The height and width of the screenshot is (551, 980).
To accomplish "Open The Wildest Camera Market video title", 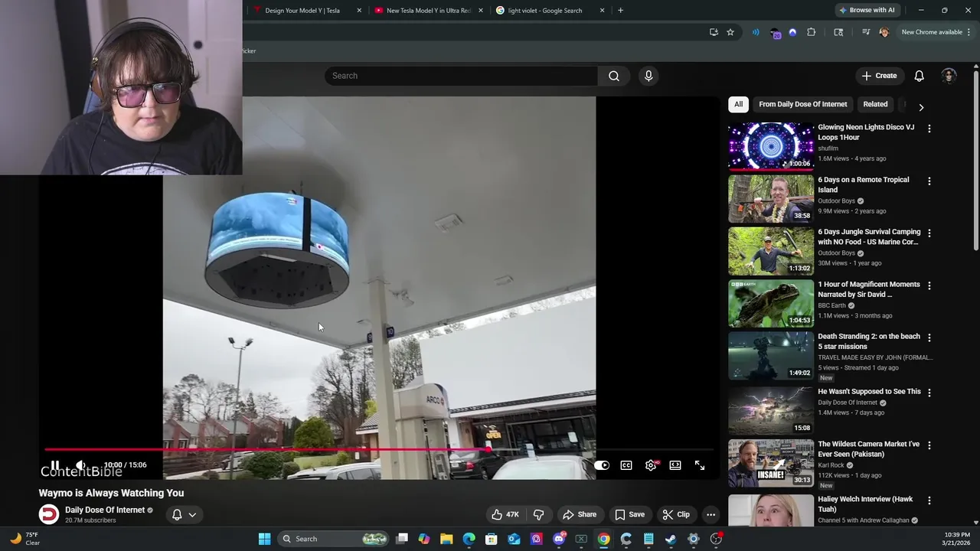I will 868,449.
